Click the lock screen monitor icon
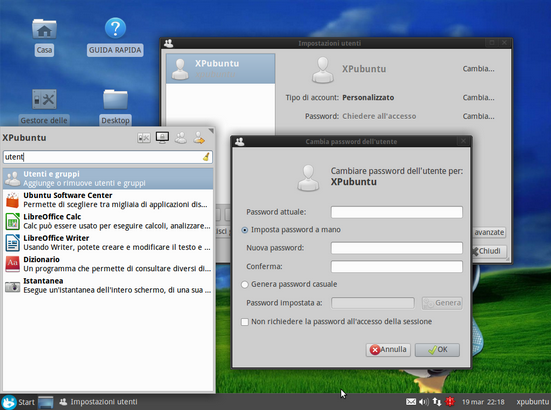Screen dimensions: 551x410 (x=162, y=137)
